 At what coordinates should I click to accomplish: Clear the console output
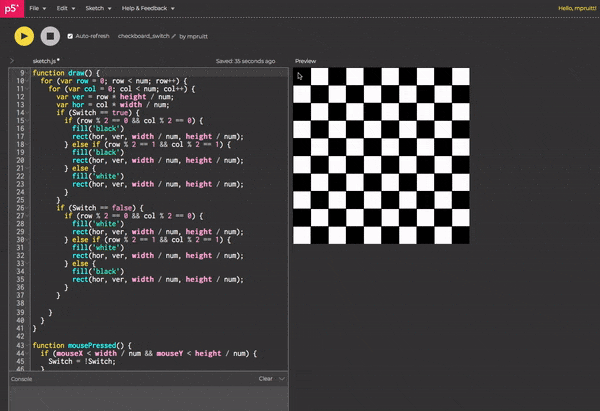tap(266, 379)
